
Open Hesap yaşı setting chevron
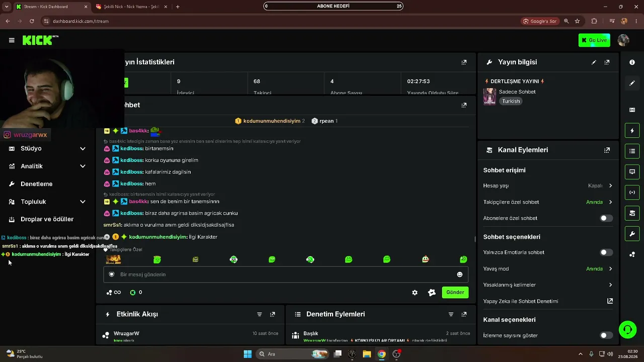pos(610,186)
